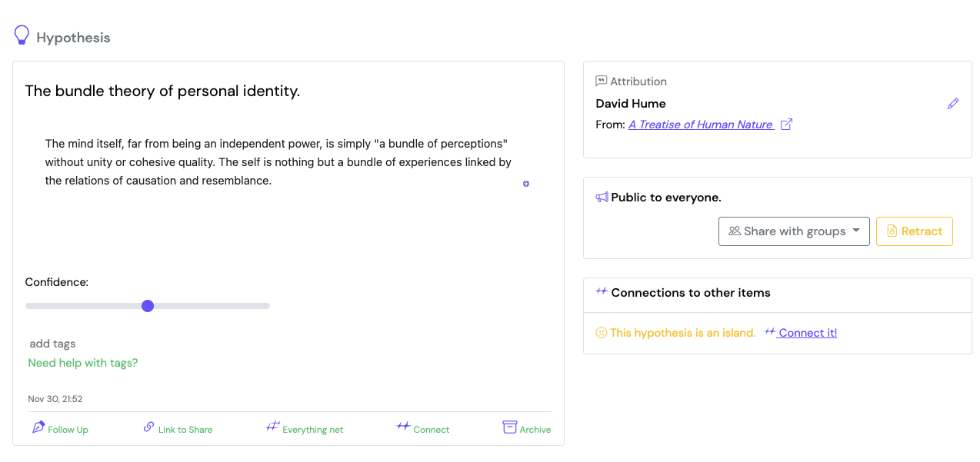Click the Link to Share chain icon

coord(149,427)
